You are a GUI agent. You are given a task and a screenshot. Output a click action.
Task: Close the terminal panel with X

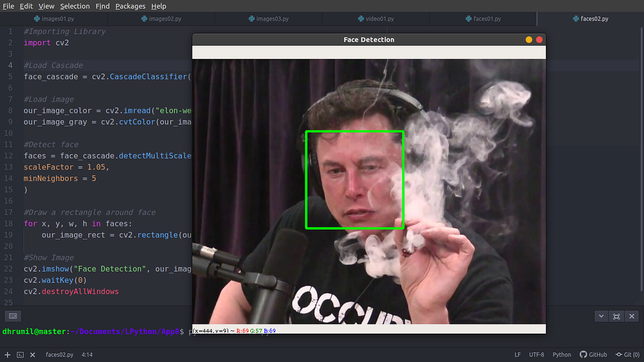632,316
